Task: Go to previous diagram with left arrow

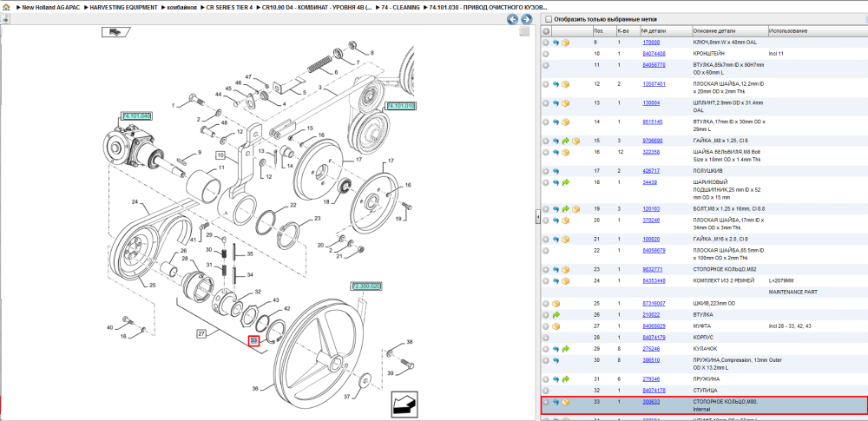Action: pos(513,20)
